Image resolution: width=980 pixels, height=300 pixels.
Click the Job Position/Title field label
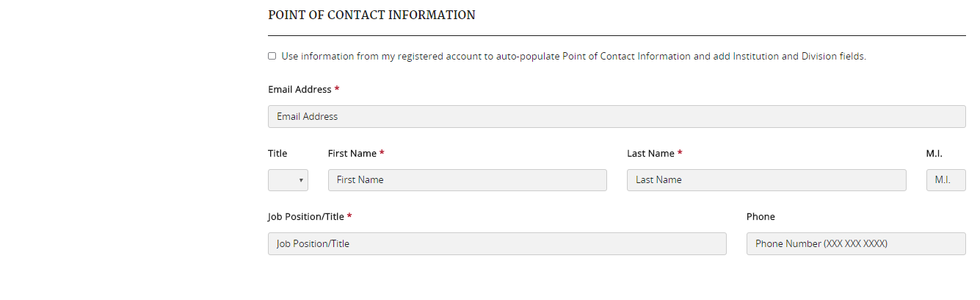(x=306, y=217)
